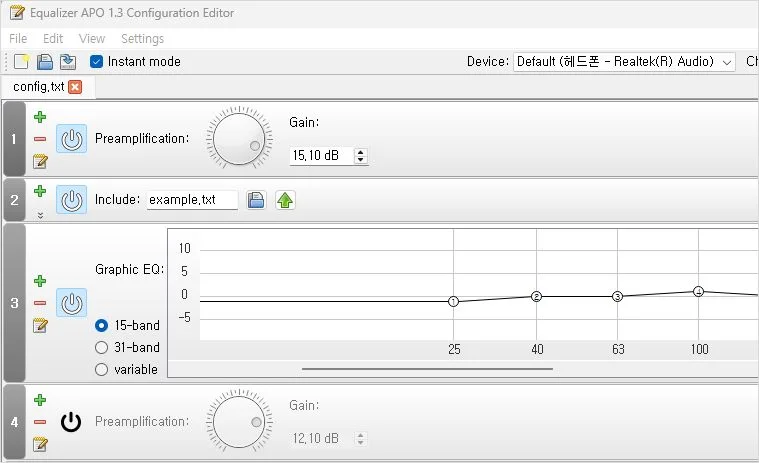The height and width of the screenshot is (463, 759).
Task: Click the row 1 Preamplification gain knob
Action: point(238,138)
